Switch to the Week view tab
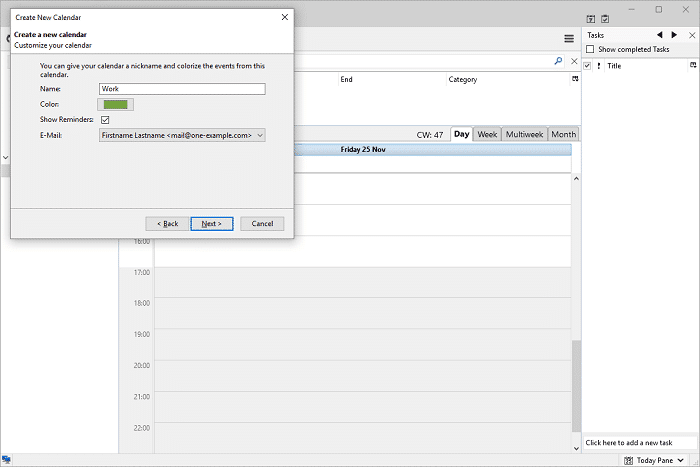The height and width of the screenshot is (467, 700). click(x=487, y=134)
